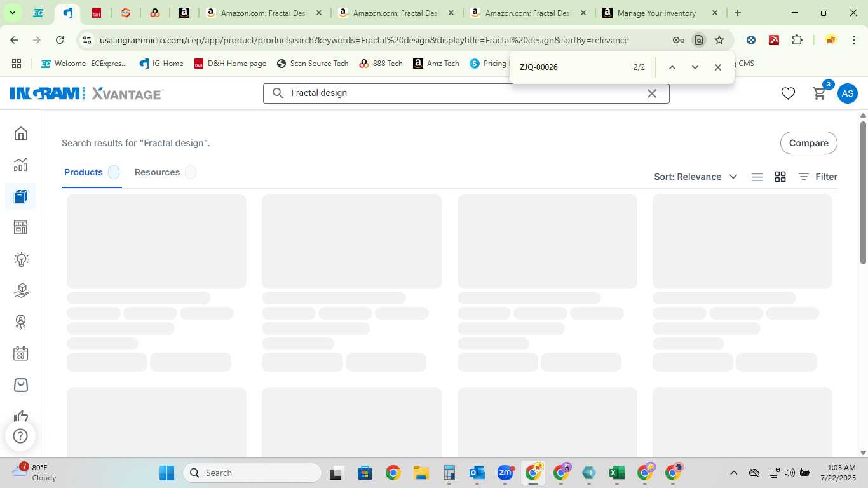Screen dimensions: 868x488
Task: Focus the Fractal design search field
Action: (465, 93)
